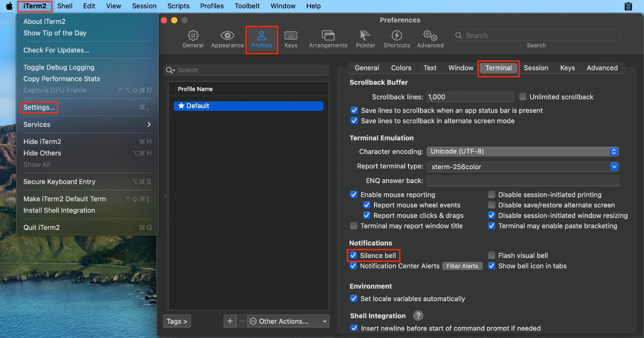Click the Filter Alerts button
Screen dimensions: 644x338
[462, 266]
